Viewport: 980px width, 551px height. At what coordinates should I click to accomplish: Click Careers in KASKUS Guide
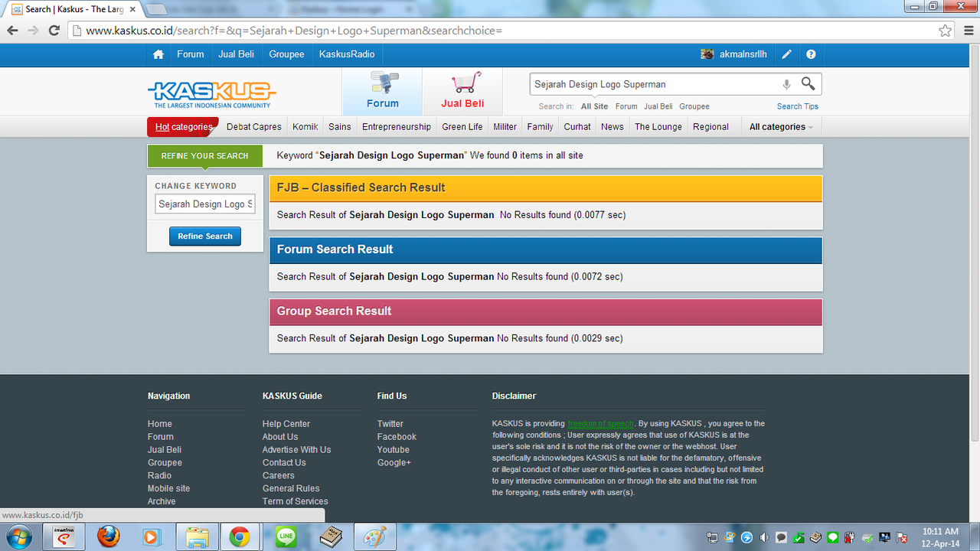[x=279, y=476]
